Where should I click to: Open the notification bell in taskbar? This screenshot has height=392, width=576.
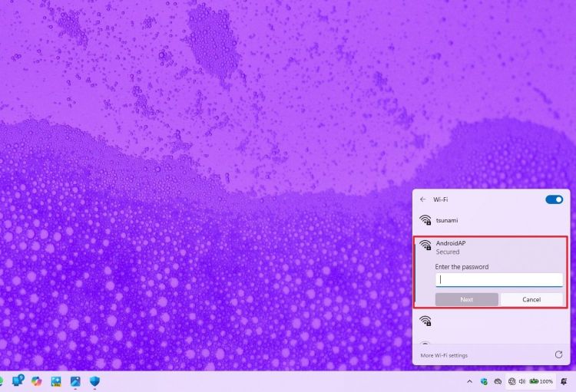[x=564, y=381]
